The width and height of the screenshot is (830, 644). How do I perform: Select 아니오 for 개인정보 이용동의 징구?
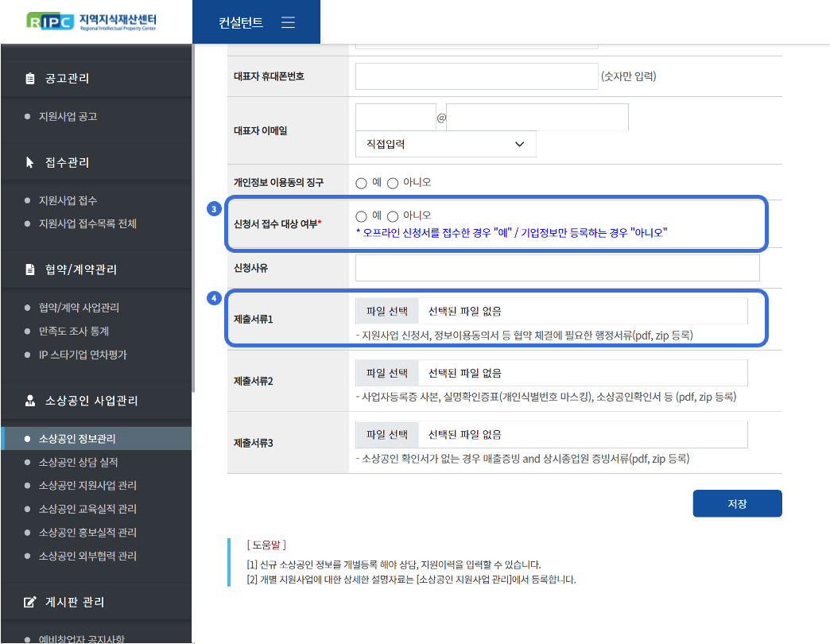(x=393, y=183)
